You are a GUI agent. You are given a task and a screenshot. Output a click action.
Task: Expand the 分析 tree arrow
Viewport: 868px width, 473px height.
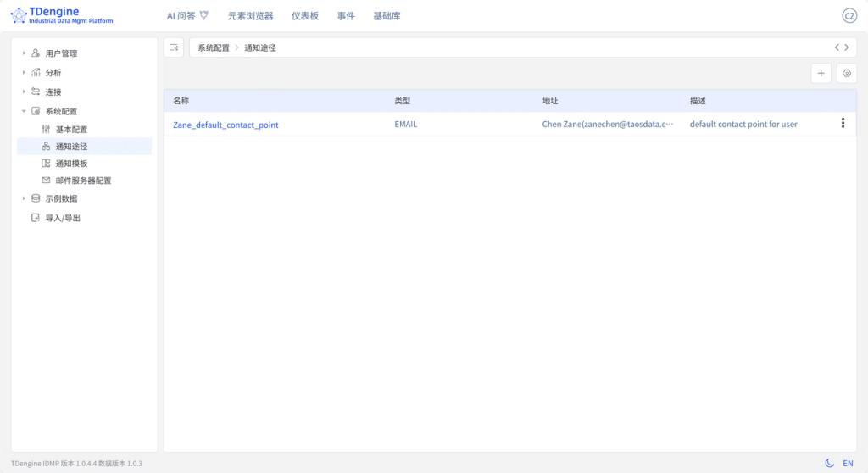24,73
